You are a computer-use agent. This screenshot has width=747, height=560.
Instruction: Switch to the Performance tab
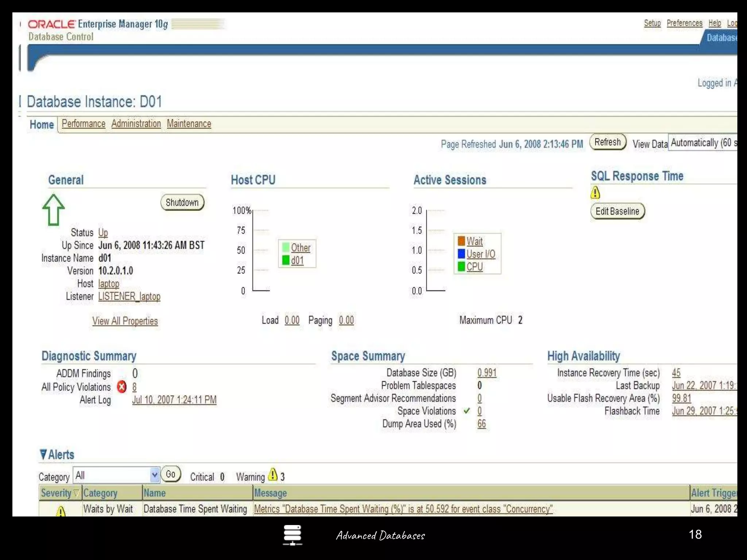pos(84,124)
